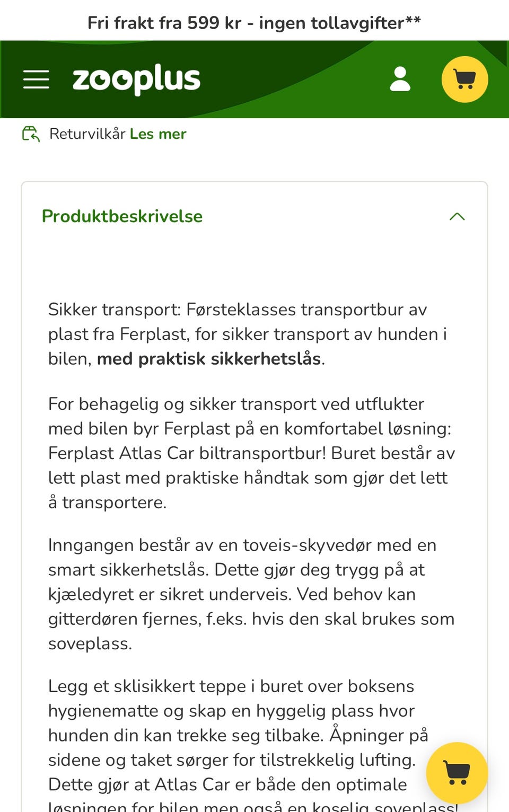Screen dimensions: 509x812
Task: Open the shopping cart in the header
Action: tap(464, 78)
